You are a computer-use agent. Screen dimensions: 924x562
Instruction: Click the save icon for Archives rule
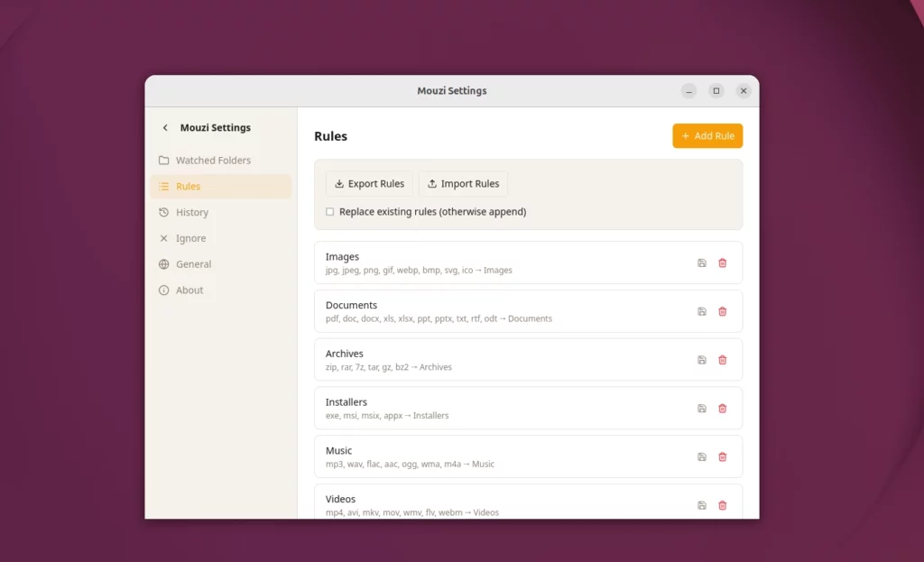(x=701, y=360)
